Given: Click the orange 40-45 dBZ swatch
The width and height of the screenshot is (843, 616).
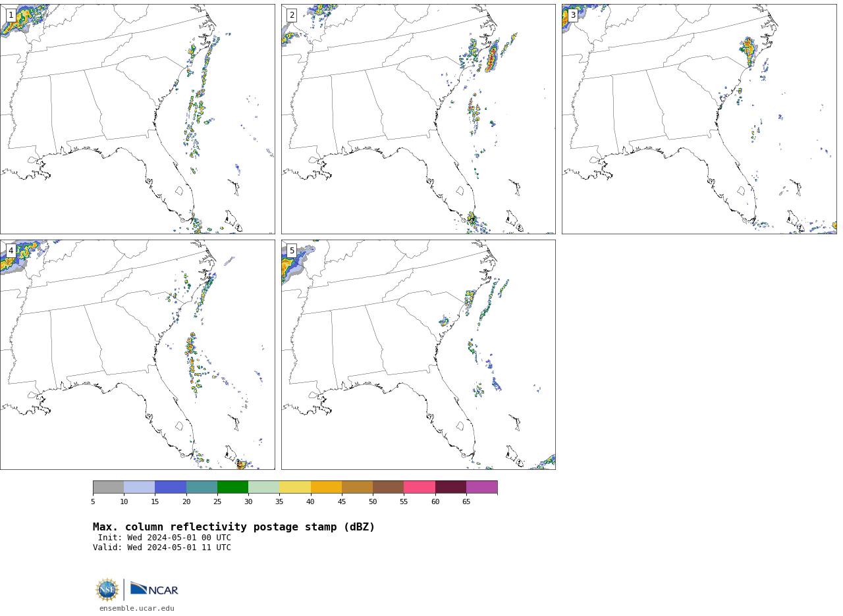Looking at the screenshot, I should [326, 487].
